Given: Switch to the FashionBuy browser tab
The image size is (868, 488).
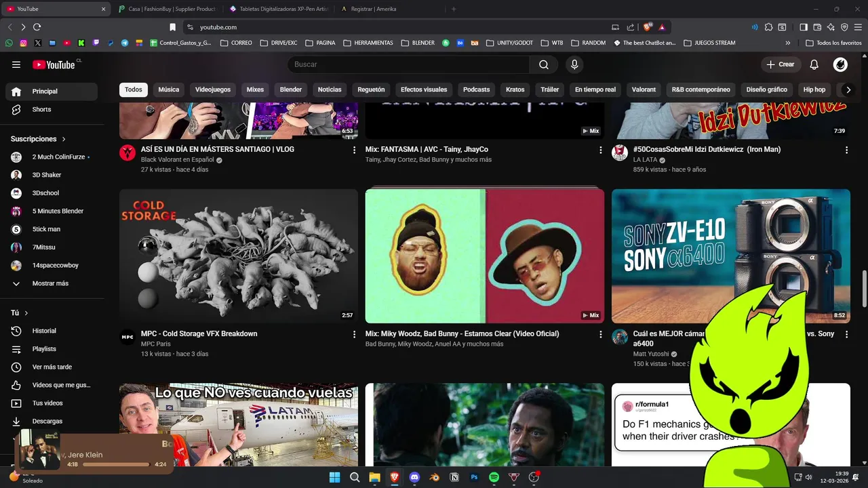Looking at the screenshot, I should tap(167, 9).
